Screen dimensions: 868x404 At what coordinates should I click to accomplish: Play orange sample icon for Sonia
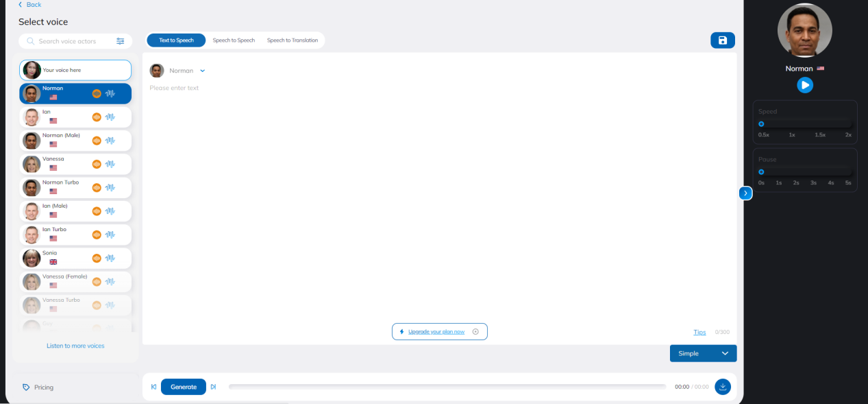[x=97, y=258]
